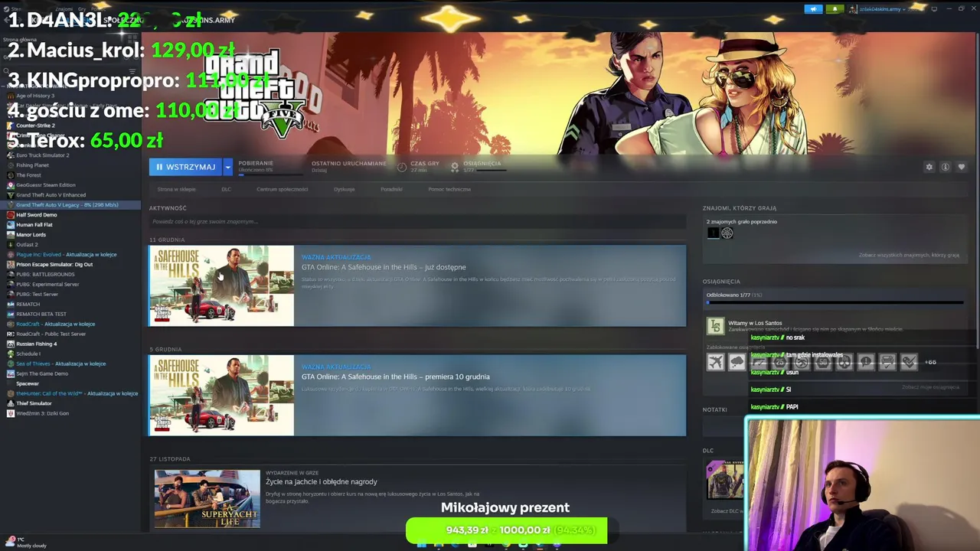Viewport: 980px width, 551px height.
Task: Click the Witamy w Los Santos achievement icon
Action: 715,327
